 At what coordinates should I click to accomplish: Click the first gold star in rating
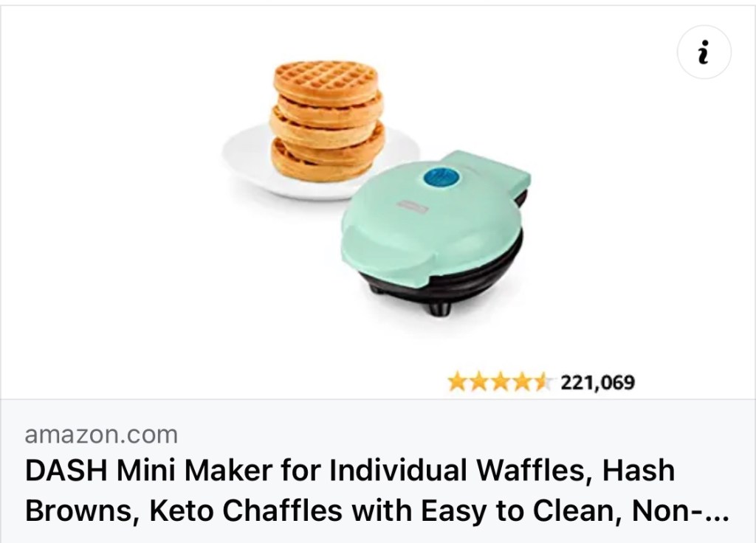458,382
